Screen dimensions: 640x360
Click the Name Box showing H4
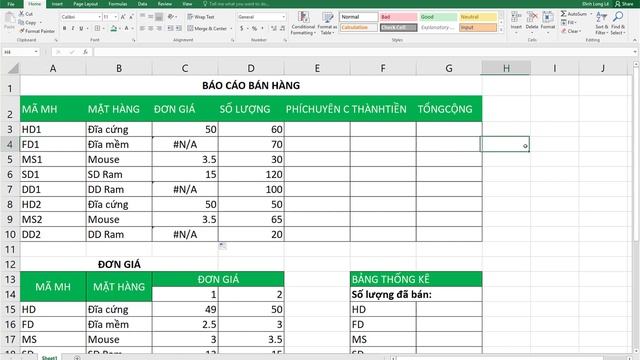click(x=20, y=52)
